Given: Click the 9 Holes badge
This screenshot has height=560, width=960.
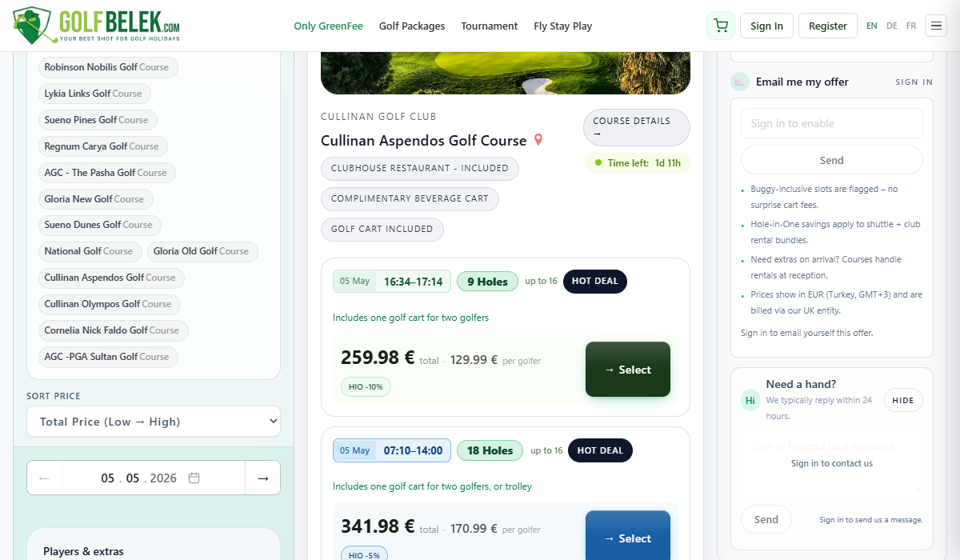Looking at the screenshot, I should (488, 282).
